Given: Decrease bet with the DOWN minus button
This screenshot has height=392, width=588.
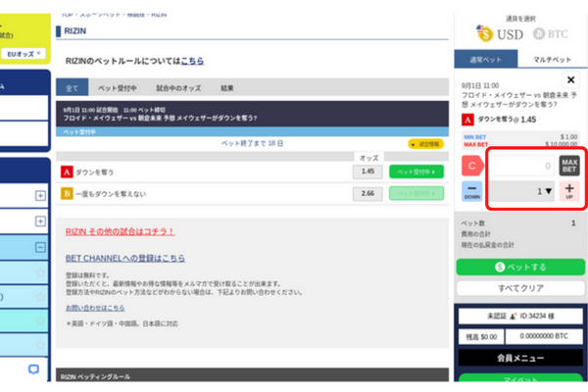Looking at the screenshot, I should point(472,191).
